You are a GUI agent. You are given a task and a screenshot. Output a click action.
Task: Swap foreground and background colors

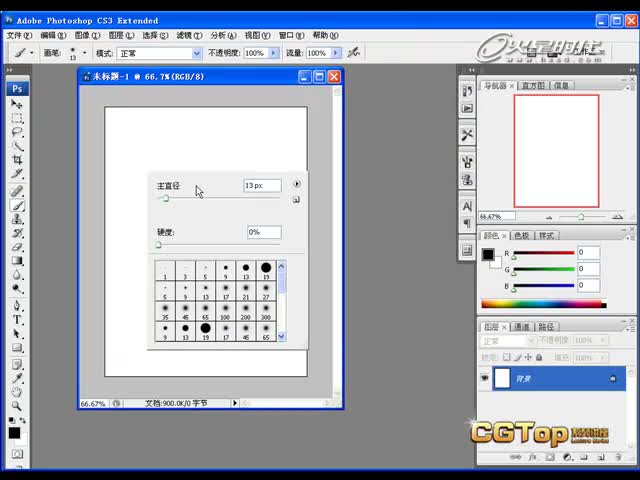[x=22, y=420]
